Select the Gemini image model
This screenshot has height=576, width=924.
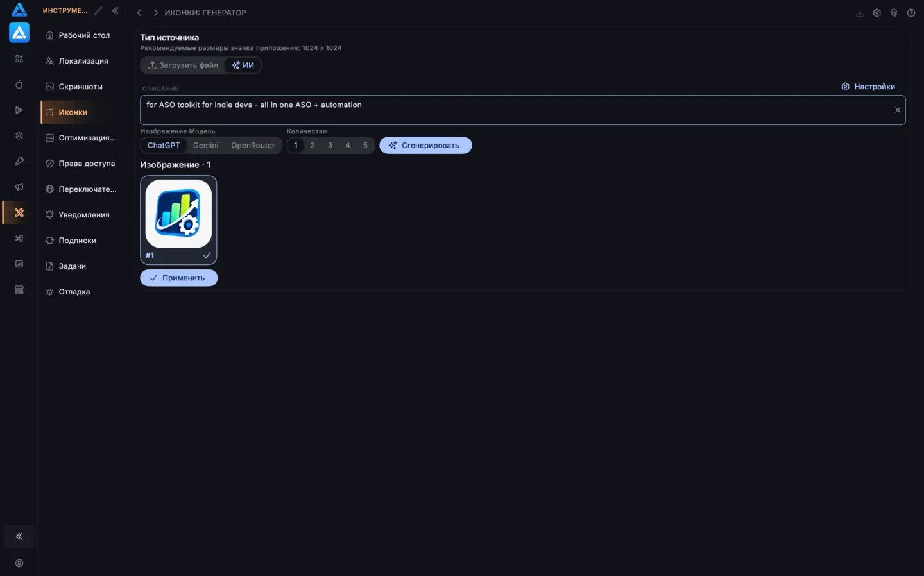point(206,146)
